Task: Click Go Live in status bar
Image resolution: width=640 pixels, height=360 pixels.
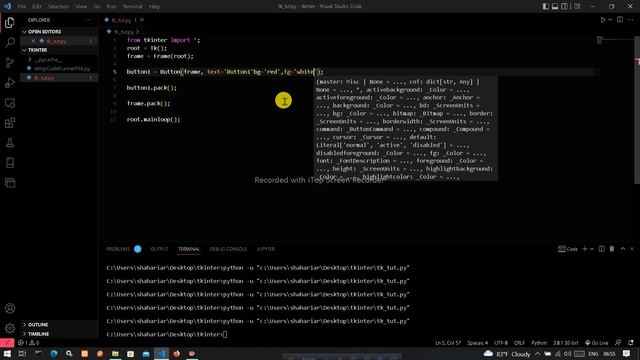Action: click(x=597, y=343)
